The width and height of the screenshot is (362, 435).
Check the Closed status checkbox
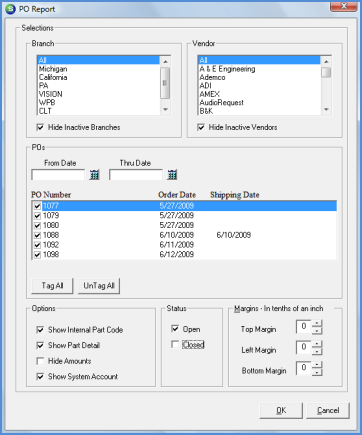click(x=175, y=345)
